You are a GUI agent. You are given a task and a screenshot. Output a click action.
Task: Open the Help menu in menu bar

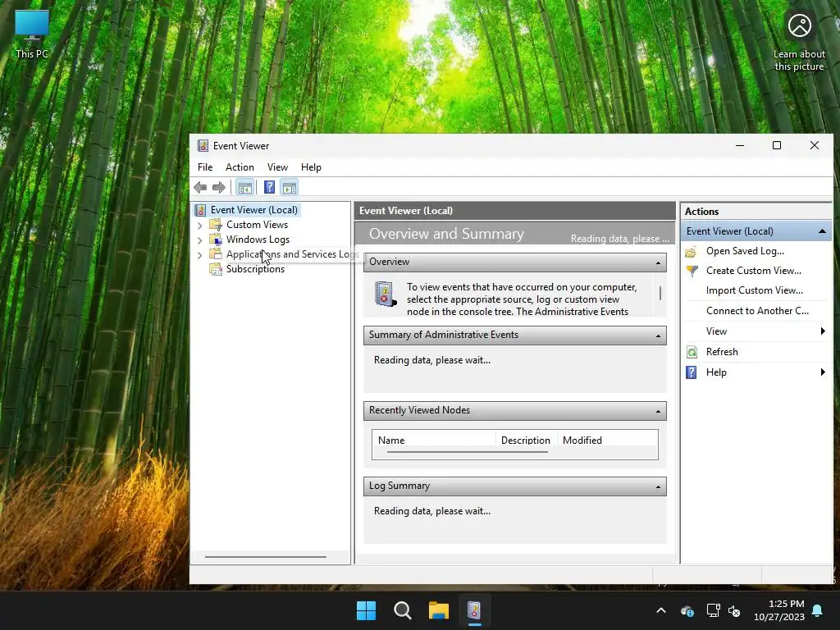point(311,167)
